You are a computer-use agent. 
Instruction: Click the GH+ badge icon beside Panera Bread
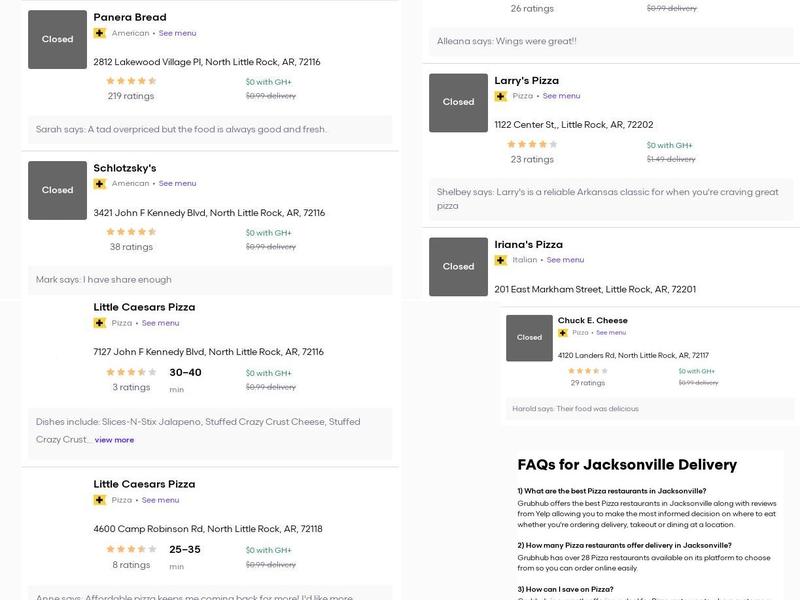(99, 33)
